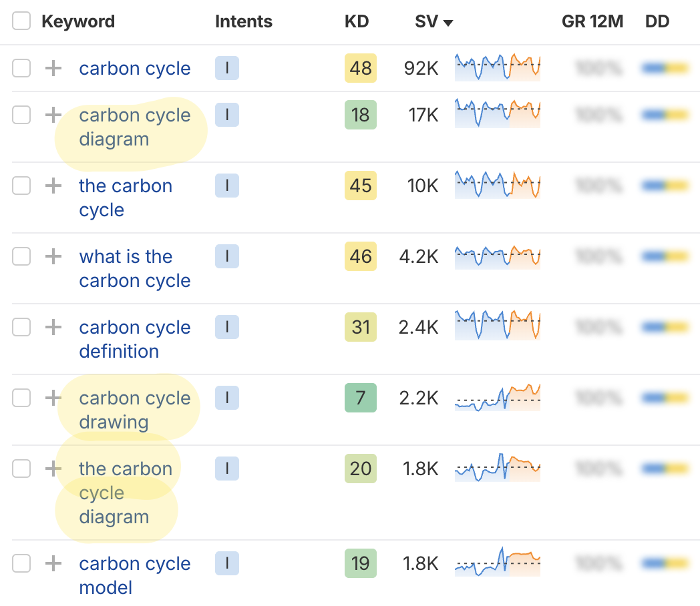This screenshot has height=606, width=700.
Task: Click DD distribution bar for 'carbon cycle model'
Action: (665, 563)
